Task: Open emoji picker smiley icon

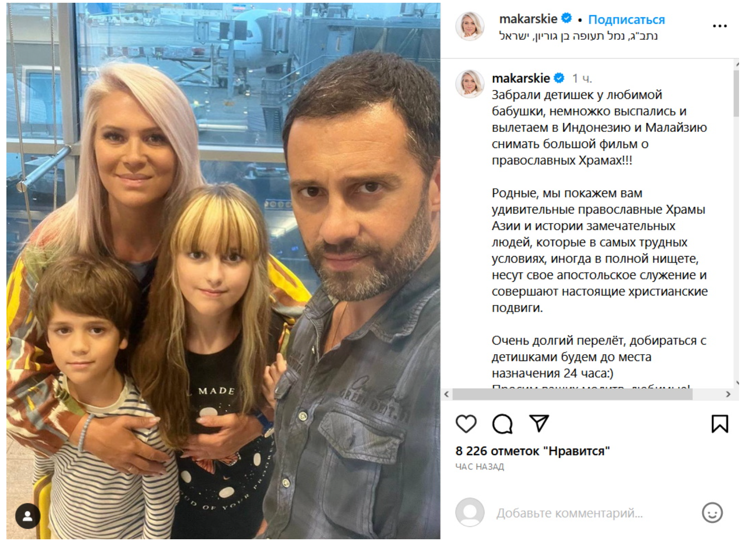Action: 712,513
